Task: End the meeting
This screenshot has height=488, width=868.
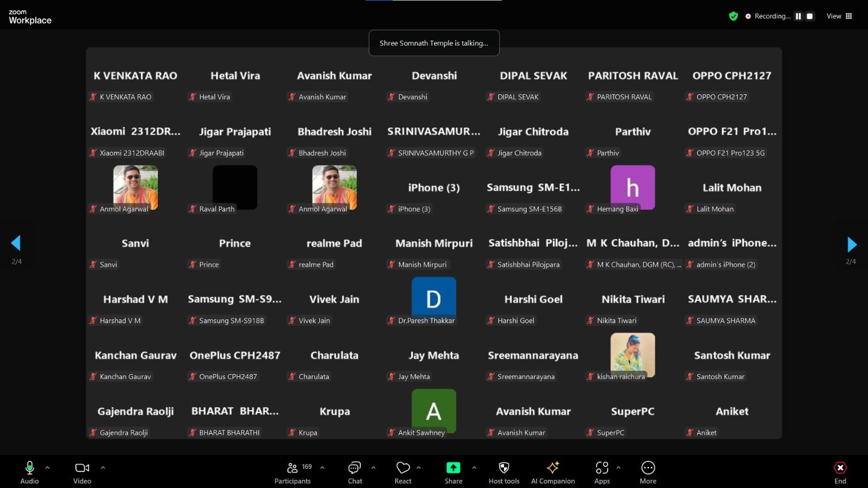Action: tap(840, 472)
